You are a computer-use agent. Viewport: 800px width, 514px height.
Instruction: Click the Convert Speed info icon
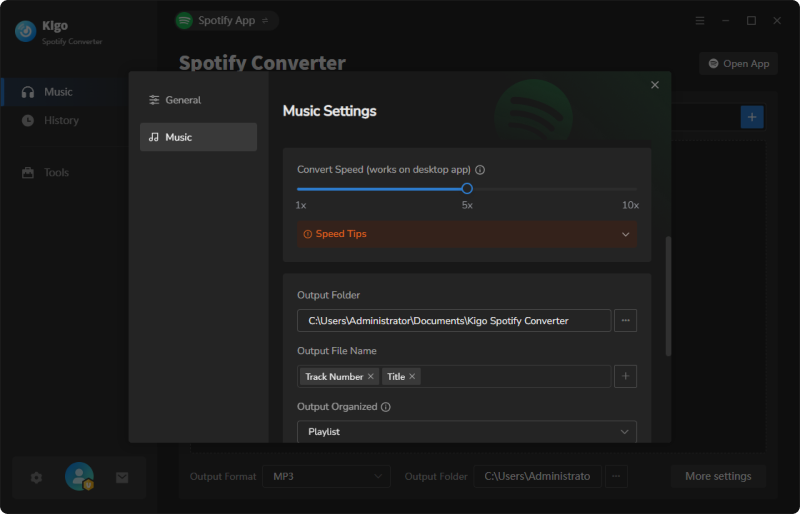coord(480,170)
